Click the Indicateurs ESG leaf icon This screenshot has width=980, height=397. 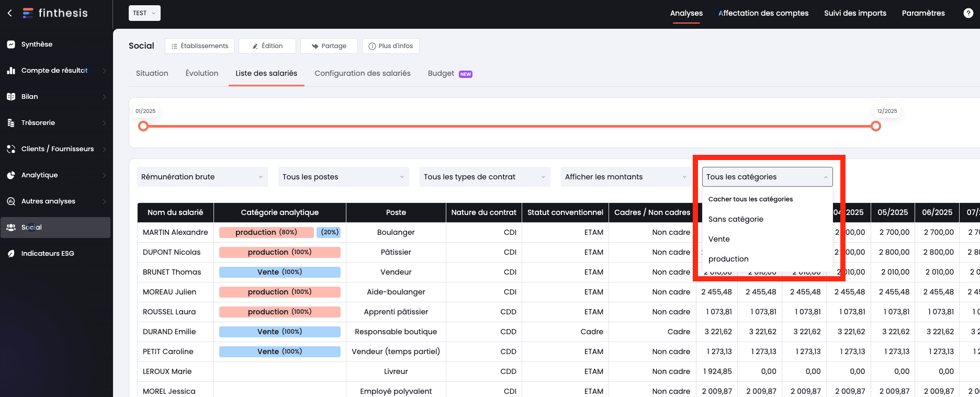11,254
